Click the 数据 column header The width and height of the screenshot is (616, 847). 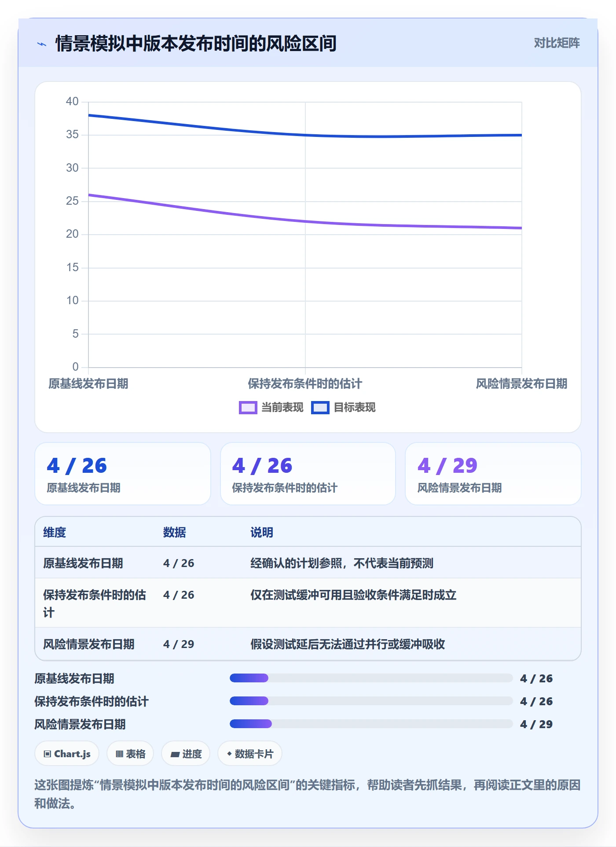pos(175,532)
